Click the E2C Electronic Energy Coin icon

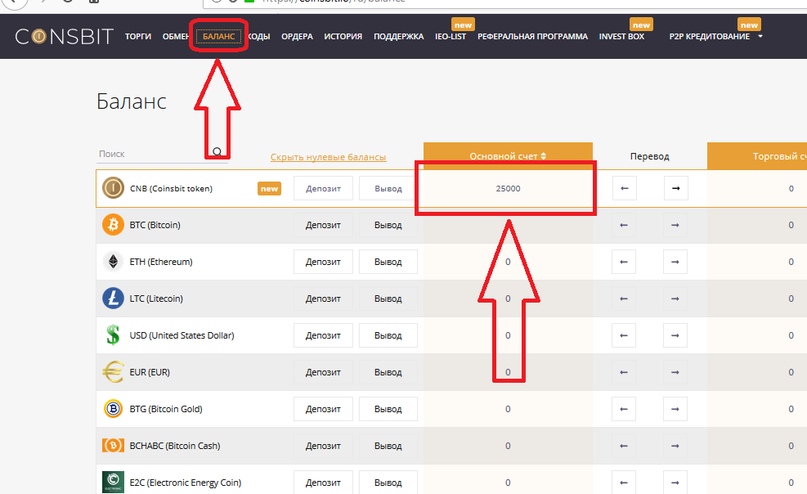click(113, 482)
